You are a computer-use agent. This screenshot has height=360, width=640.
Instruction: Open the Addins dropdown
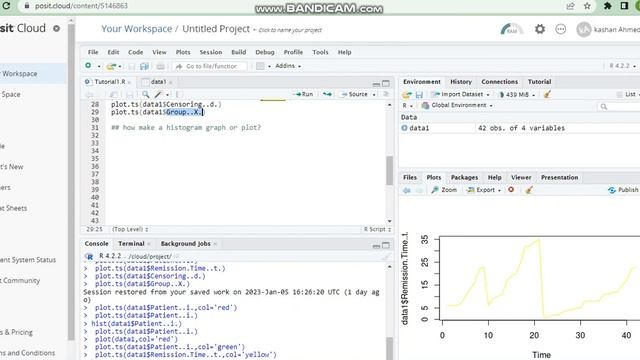point(288,66)
